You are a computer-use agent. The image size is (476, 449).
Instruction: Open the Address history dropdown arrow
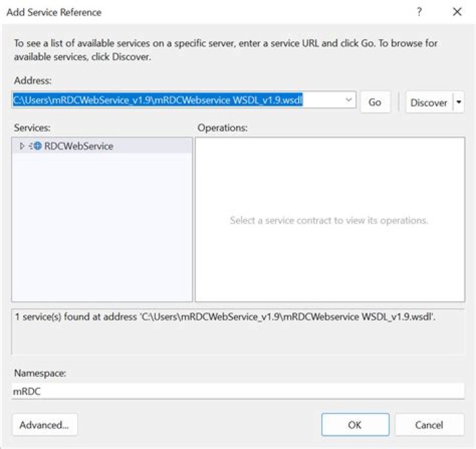[x=348, y=100]
